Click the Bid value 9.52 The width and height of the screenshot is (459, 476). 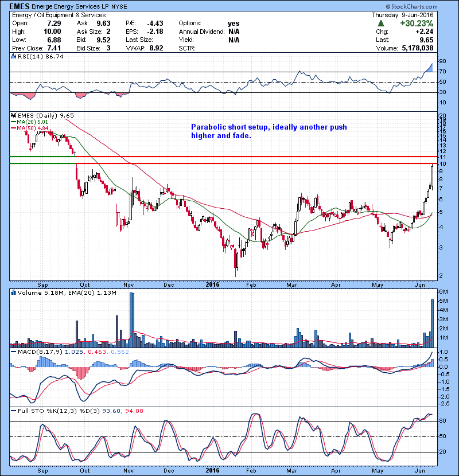tap(104, 40)
